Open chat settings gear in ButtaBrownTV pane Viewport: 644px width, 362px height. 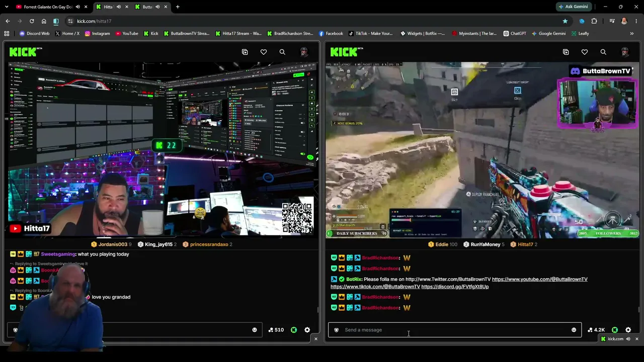pos(628,330)
